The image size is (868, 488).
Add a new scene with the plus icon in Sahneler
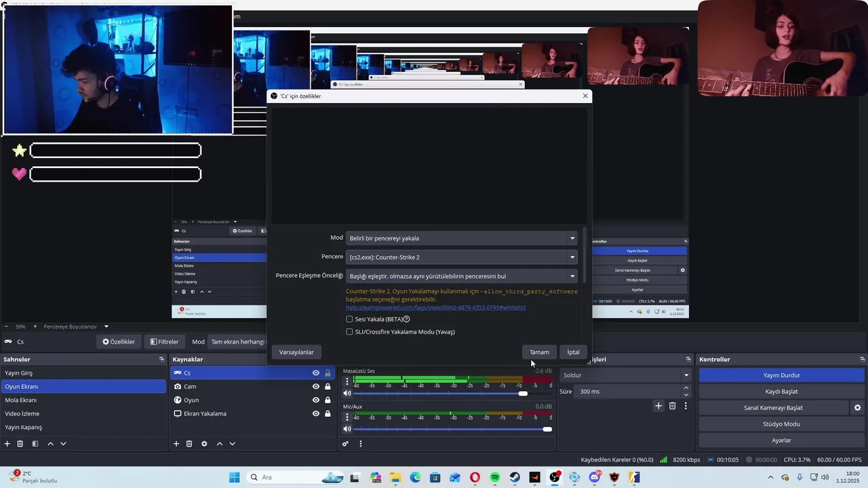(x=7, y=443)
